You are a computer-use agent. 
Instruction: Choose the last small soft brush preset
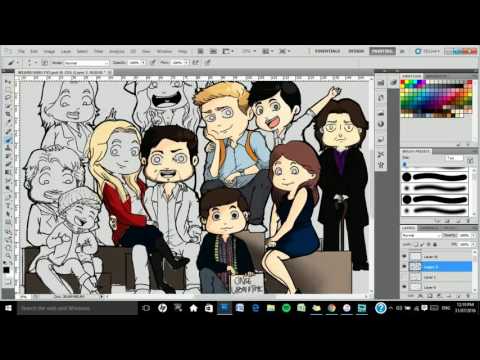(x=435, y=211)
